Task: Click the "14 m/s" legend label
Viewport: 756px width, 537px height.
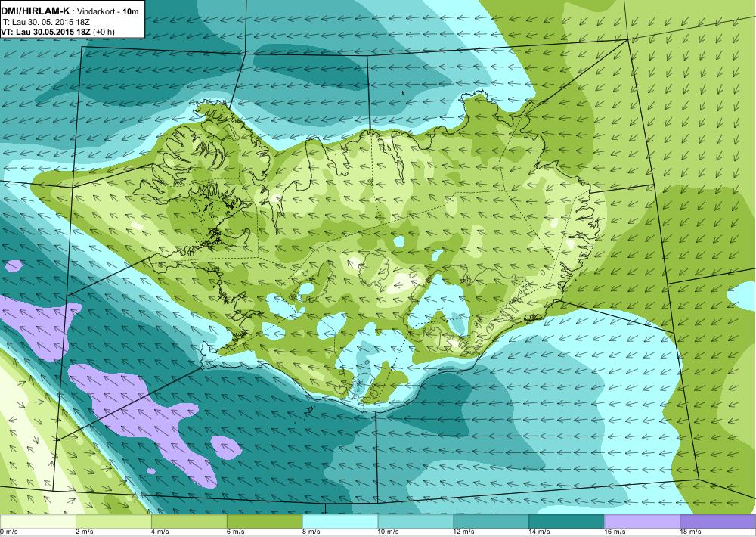Action: pyautogui.click(x=540, y=532)
